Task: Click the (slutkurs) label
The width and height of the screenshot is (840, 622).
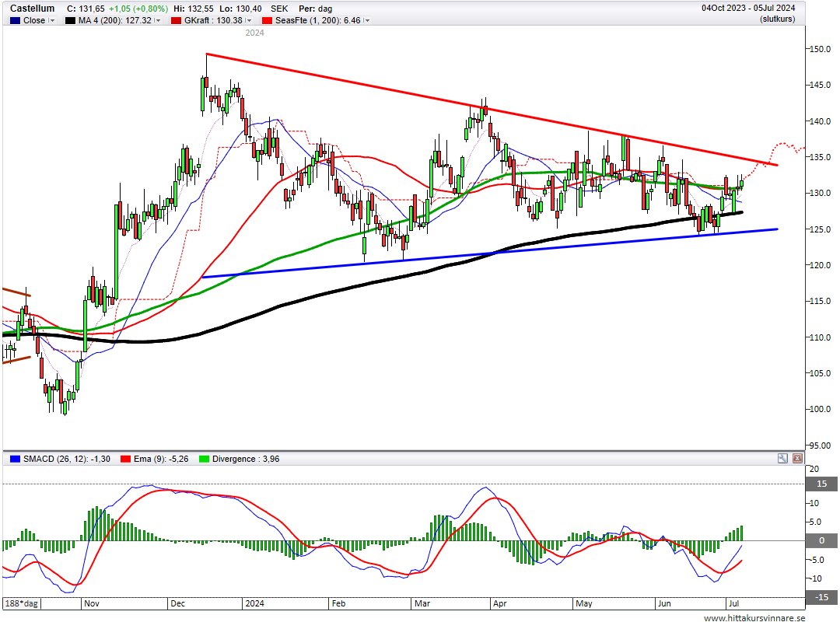Action: pos(777,19)
